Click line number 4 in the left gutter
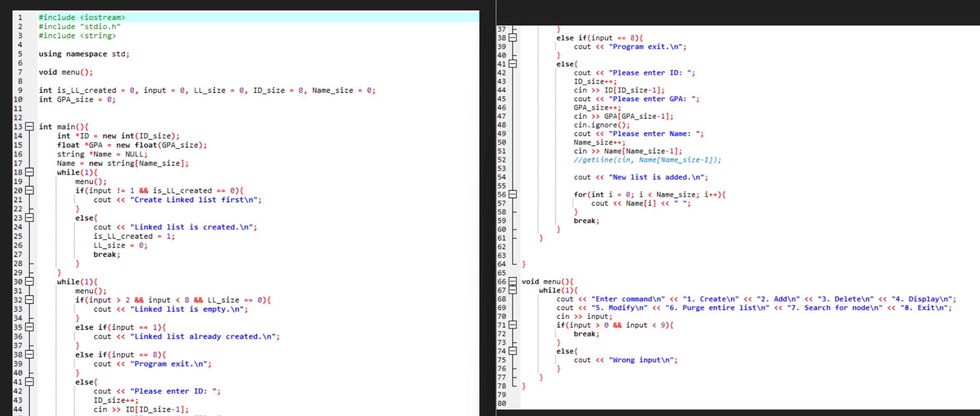This screenshot has width=980, height=416. pyautogui.click(x=20, y=45)
